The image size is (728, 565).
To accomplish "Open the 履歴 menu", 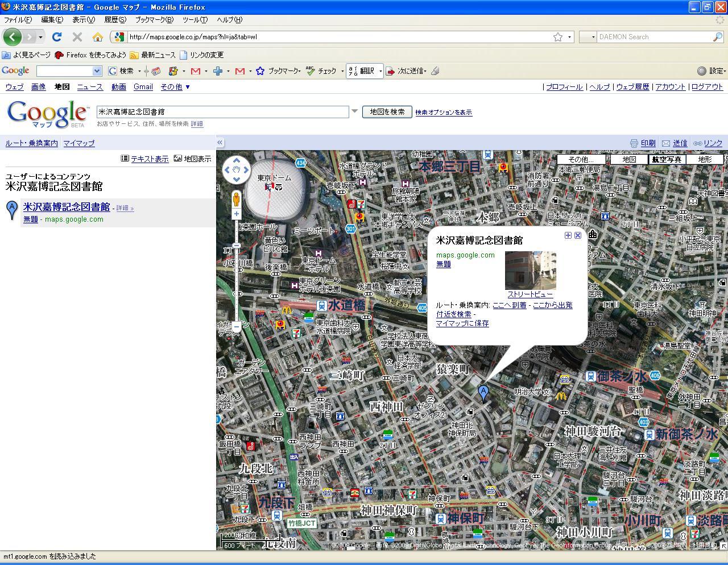I will 115,20.
